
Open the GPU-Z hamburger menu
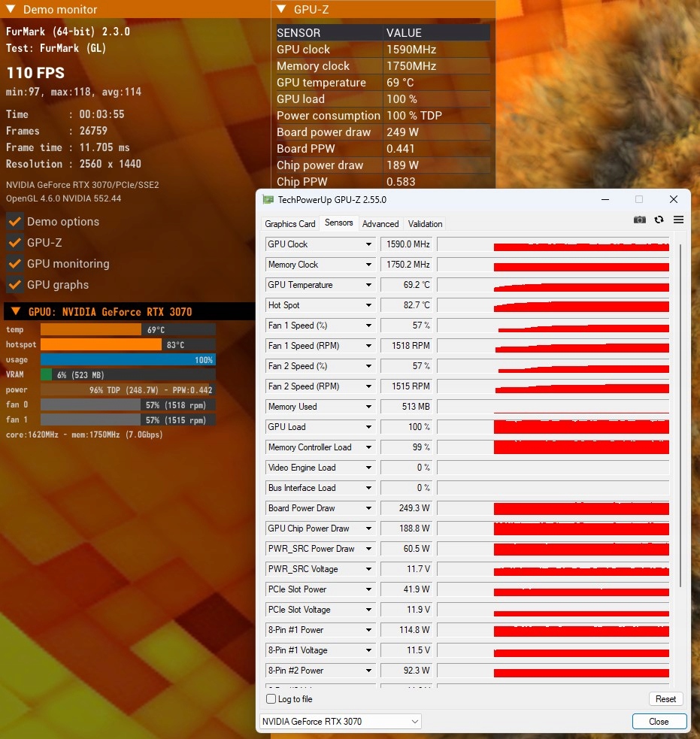coord(678,220)
